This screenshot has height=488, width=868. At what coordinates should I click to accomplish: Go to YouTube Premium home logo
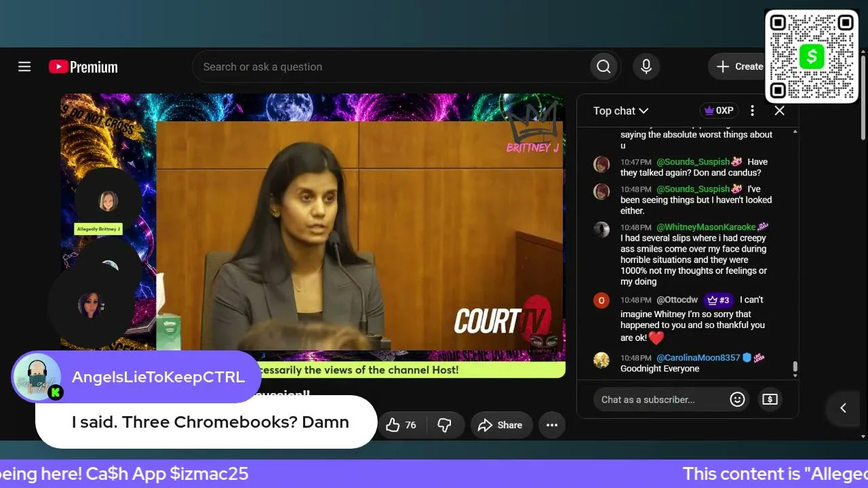pyautogui.click(x=83, y=66)
